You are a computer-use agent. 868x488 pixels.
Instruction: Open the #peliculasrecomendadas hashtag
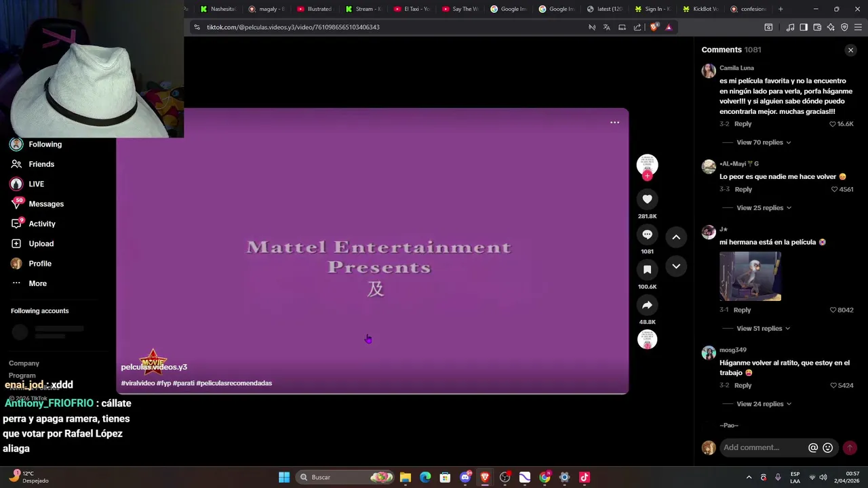(x=234, y=383)
